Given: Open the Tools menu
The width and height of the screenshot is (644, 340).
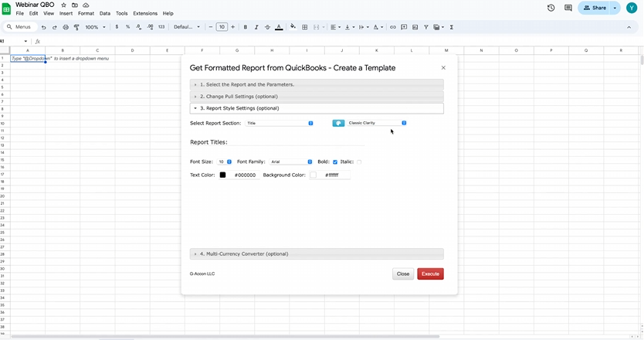Looking at the screenshot, I should pos(121,14).
